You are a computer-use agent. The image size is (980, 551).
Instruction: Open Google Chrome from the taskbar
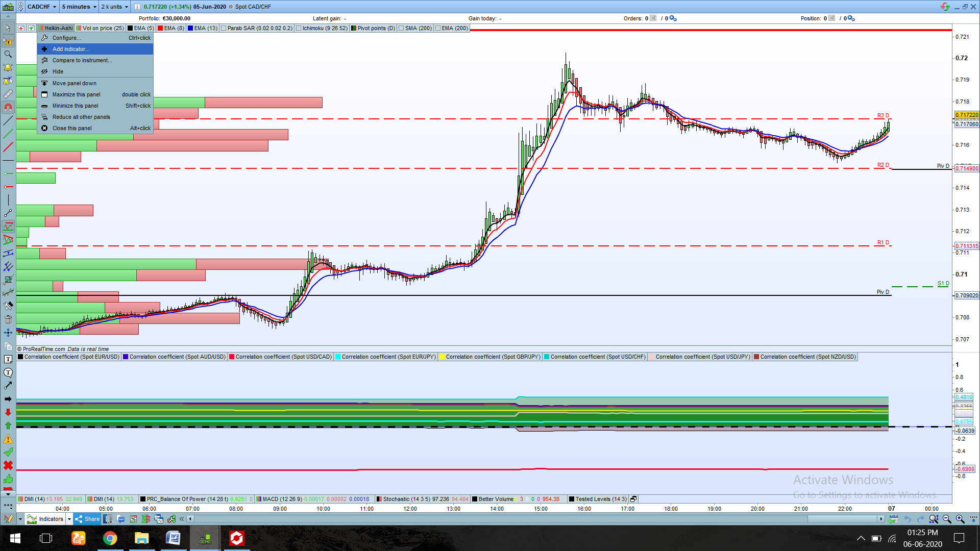[110, 538]
